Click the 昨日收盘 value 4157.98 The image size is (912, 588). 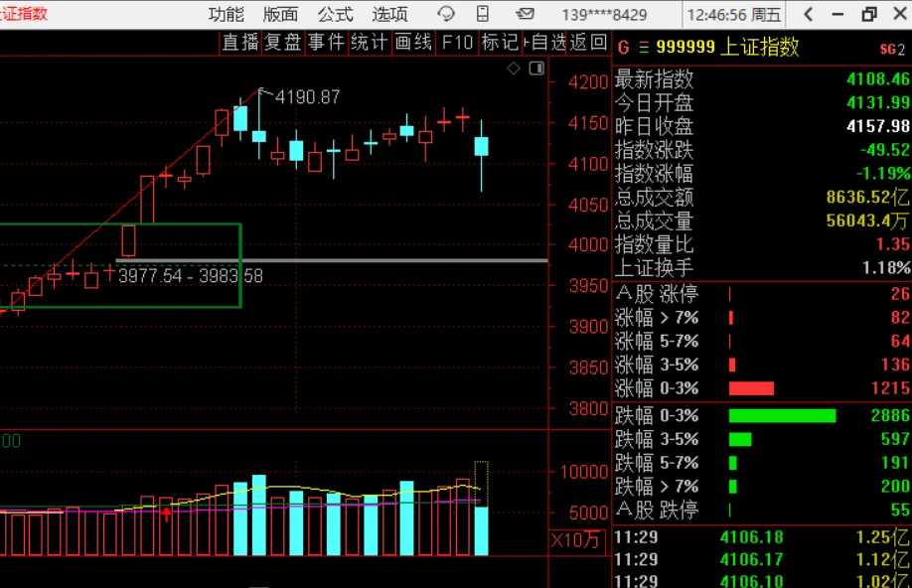(x=877, y=125)
